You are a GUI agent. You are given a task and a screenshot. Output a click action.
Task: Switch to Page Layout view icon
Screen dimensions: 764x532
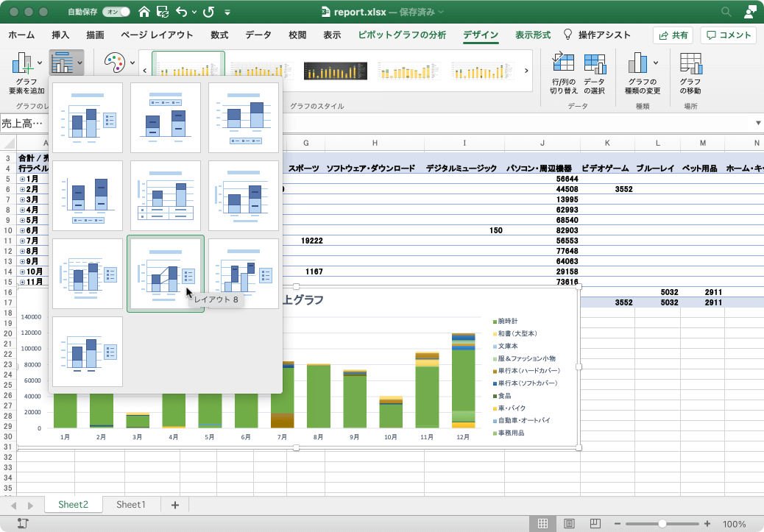tap(569, 524)
